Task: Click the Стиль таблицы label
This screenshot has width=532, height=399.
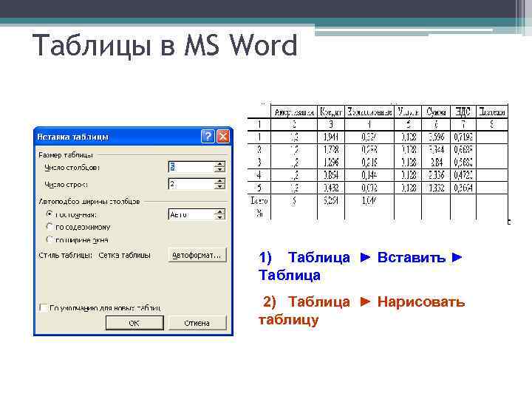Action: pos(66,255)
